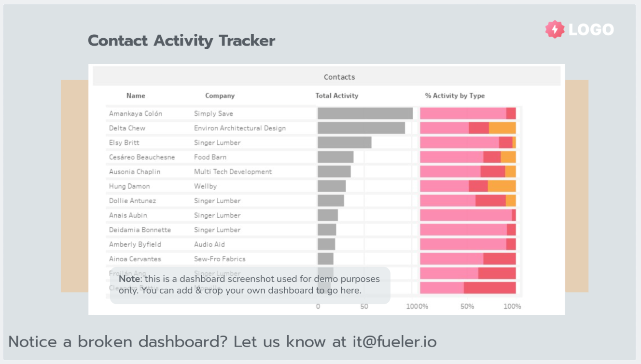
Task: Select the Amankaya Colón contact row
Action: coord(136,113)
